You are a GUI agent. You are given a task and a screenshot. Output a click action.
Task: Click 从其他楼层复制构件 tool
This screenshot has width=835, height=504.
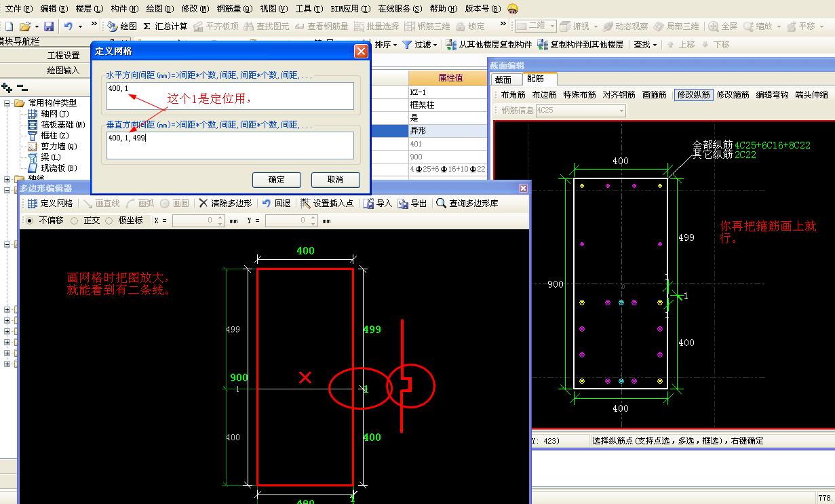click(489, 45)
